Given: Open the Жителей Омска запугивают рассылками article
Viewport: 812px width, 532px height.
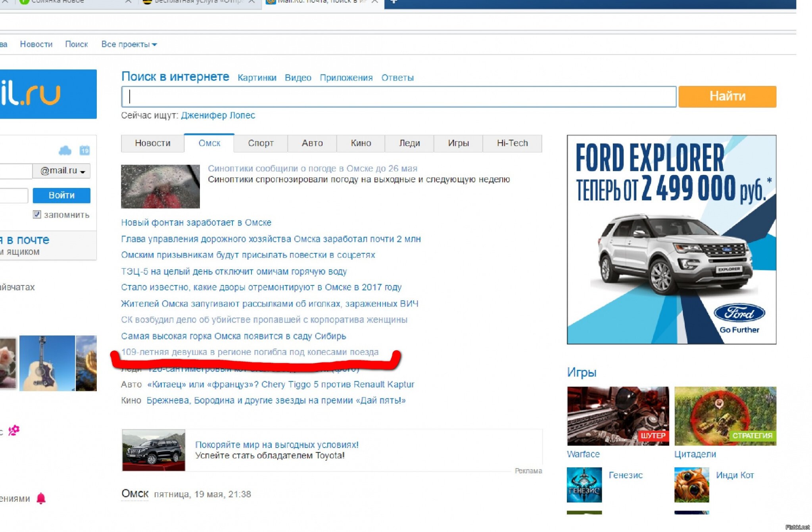Looking at the screenshot, I should point(270,304).
